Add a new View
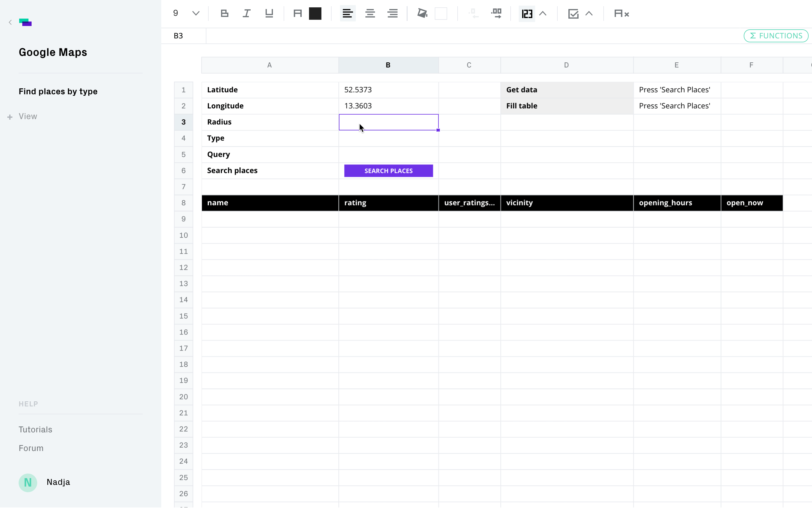The height and width of the screenshot is (508, 812). coord(28,116)
